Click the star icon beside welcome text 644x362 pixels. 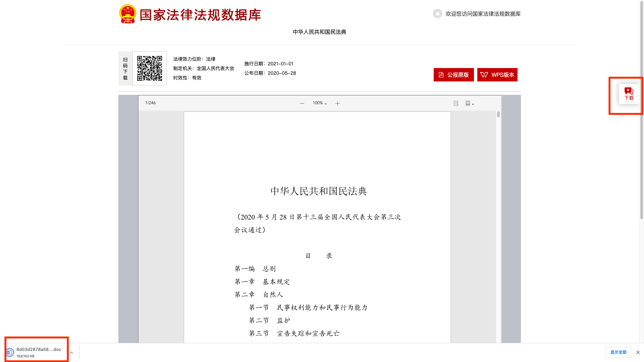coord(437,14)
